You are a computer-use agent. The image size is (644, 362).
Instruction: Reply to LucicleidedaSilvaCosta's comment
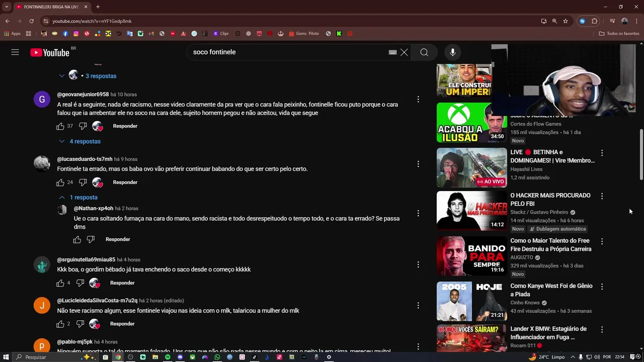click(x=122, y=324)
